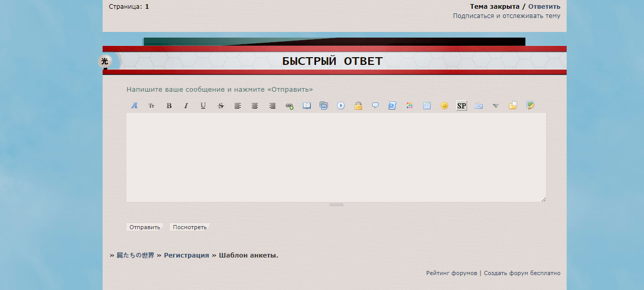Click inside the message text area
Image resolution: width=644 pixels, height=290 pixels.
tap(336, 158)
